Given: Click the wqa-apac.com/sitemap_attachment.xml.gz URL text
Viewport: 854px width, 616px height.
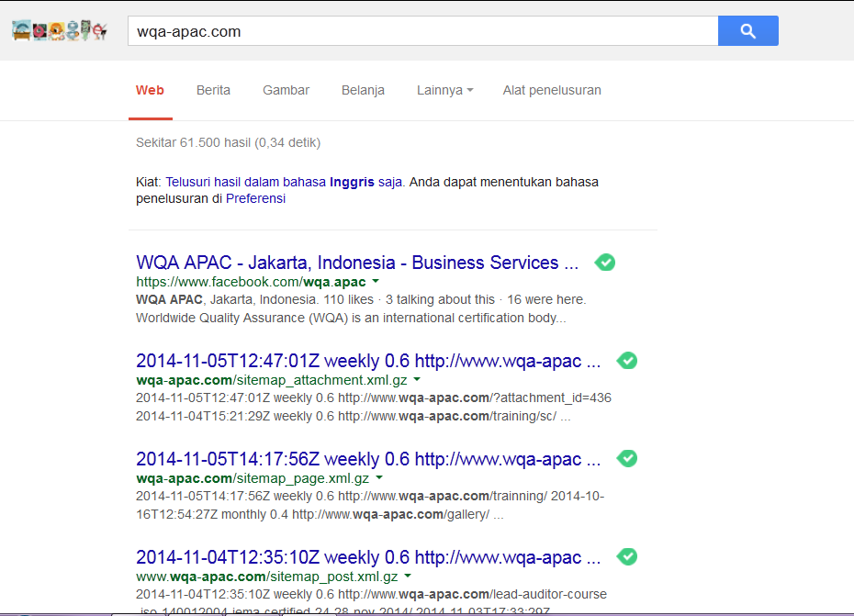Looking at the screenshot, I should 271,380.
